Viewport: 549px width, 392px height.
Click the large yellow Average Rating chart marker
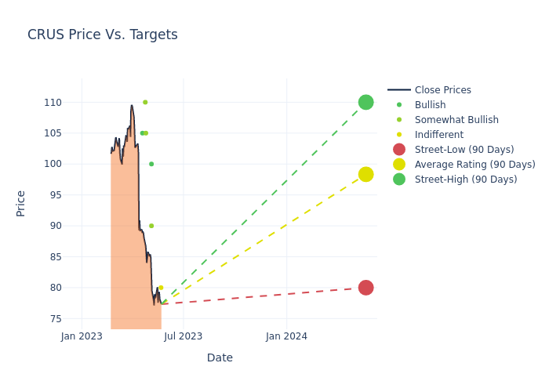[366, 174]
